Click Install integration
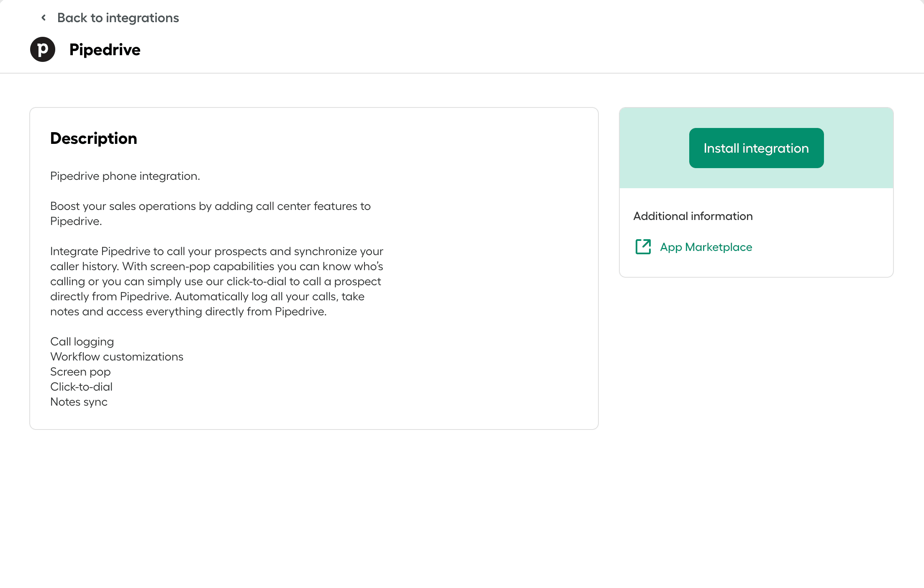 click(x=756, y=148)
